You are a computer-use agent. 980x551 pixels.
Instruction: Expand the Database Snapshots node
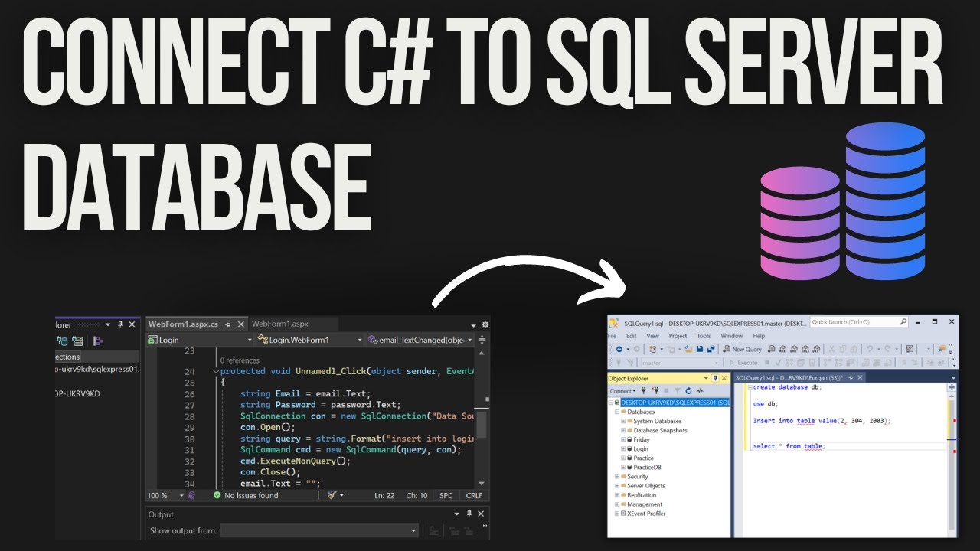pyautogui.click(x=623, y=430)
